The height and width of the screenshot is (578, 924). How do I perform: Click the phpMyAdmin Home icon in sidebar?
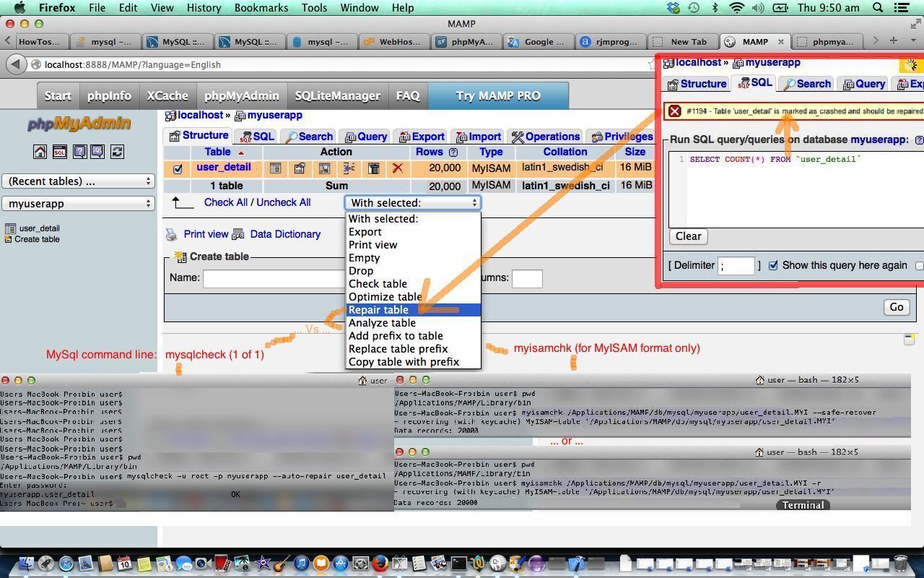point(40,152)
